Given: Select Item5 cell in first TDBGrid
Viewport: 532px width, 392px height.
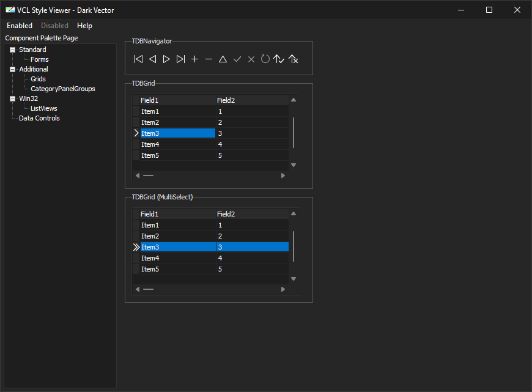Looking at the screenshot, I should pos(178,155).
